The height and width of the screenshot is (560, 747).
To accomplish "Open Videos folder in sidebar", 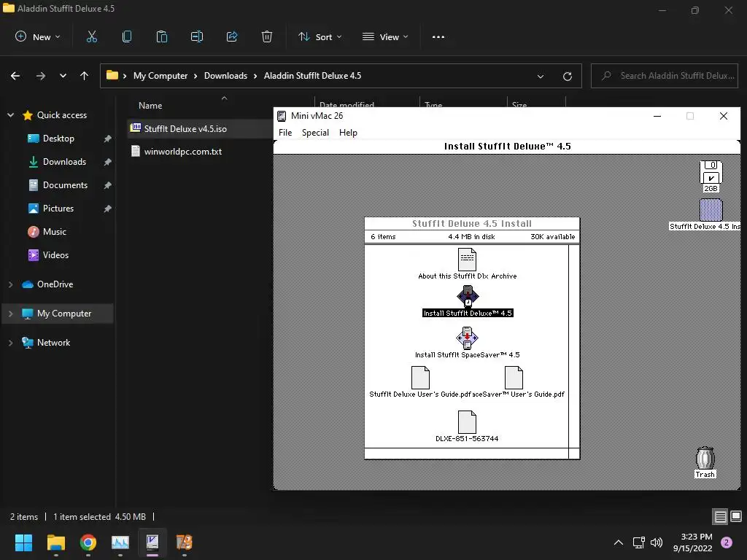I will (55, 255).
